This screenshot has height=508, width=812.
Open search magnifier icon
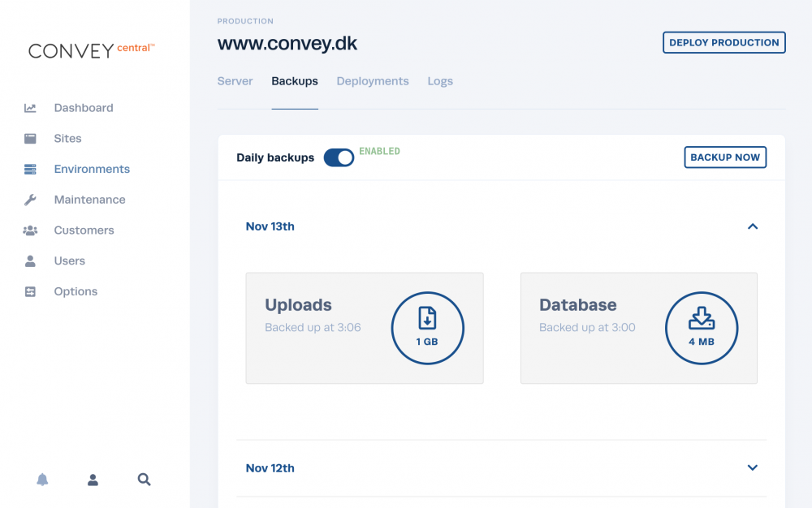[x=144, y=480]
